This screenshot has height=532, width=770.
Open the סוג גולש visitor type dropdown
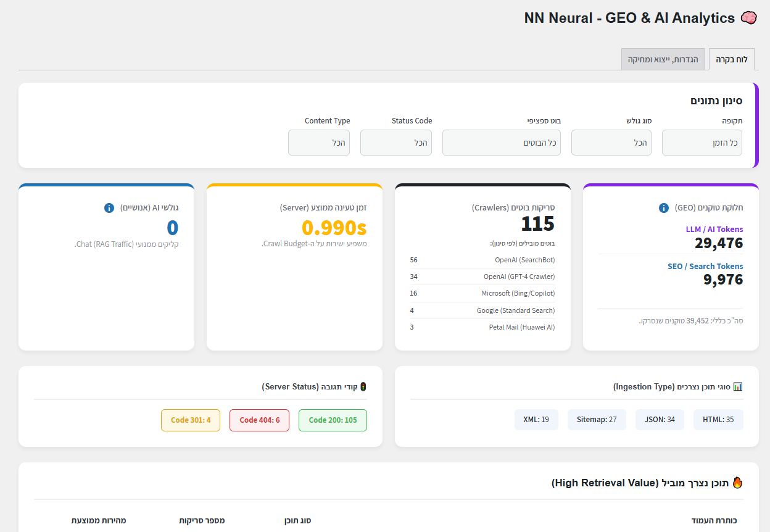611,143
